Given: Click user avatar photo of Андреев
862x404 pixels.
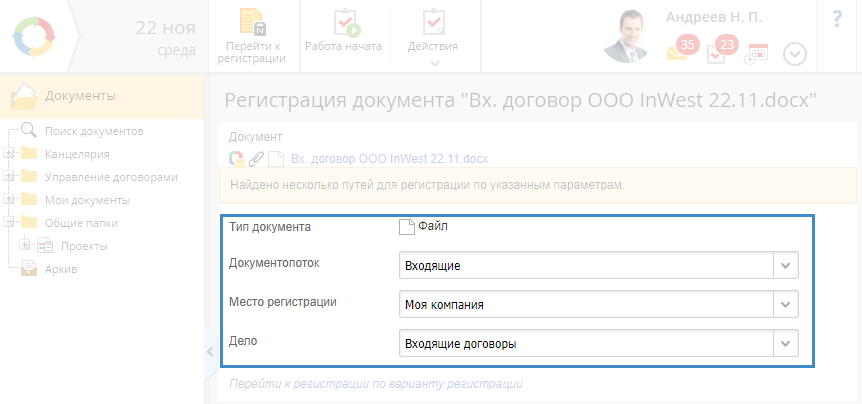Looking at the screenshot, I should (629, 37).
